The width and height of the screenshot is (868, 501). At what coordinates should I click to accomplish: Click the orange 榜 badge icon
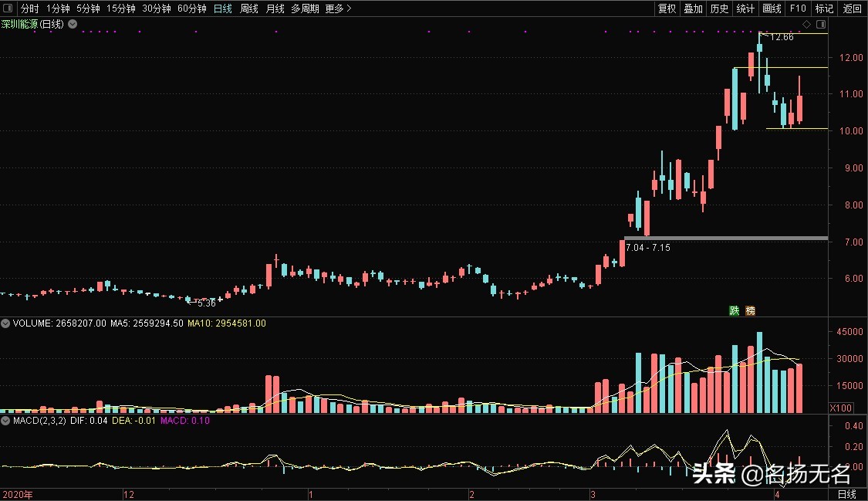[x=750, y=310]
